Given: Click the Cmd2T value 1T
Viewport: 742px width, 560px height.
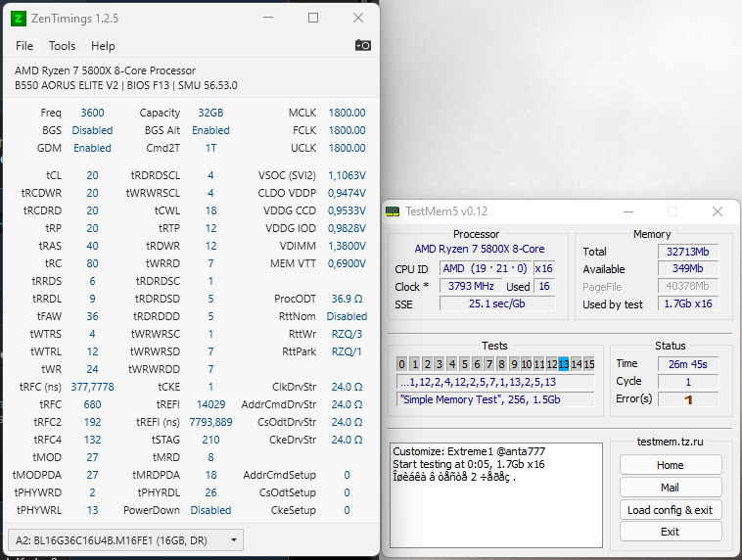Looking at the screenshot, I should (210, 148).
